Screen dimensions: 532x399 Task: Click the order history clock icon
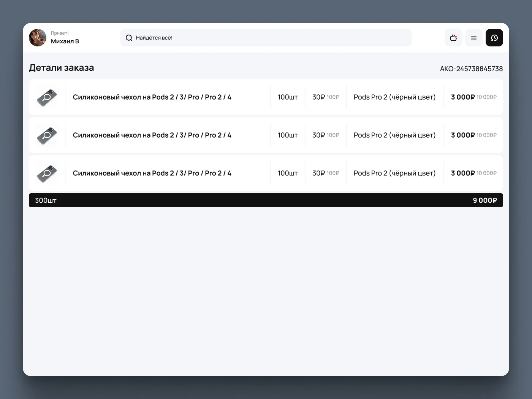point(494,38)
